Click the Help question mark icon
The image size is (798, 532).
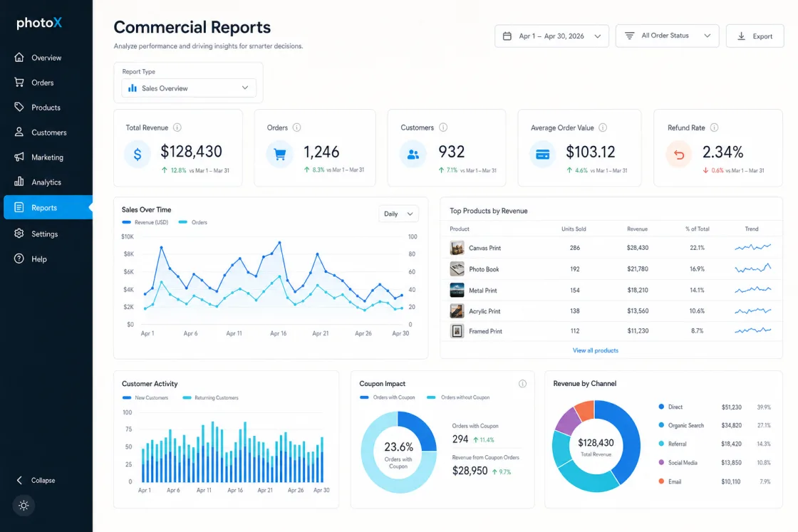19,259
